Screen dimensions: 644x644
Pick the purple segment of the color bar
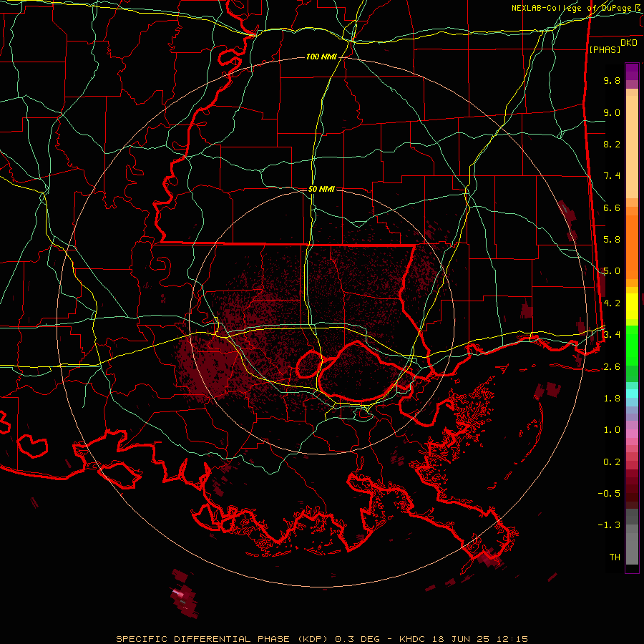[632, 72]
